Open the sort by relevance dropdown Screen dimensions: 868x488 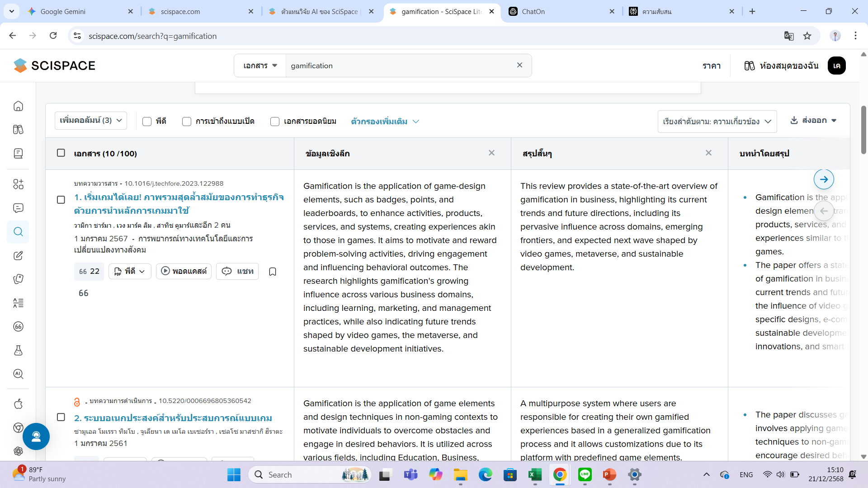tap(717, 122)
